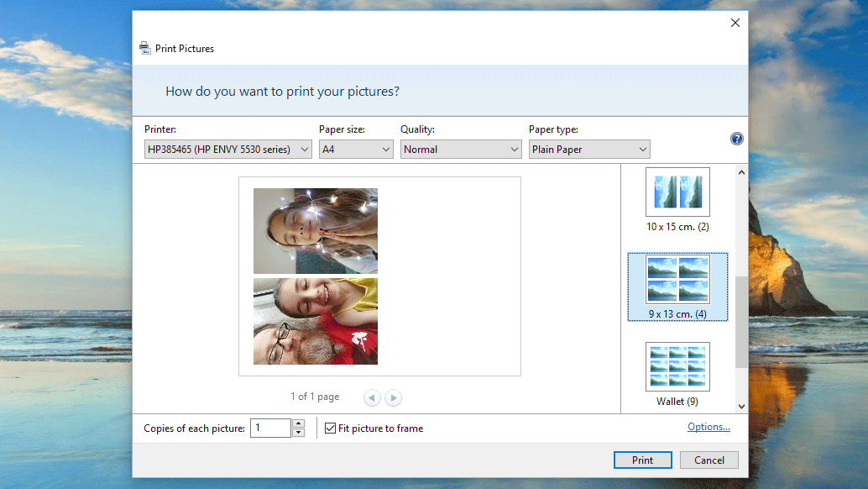Close the Print Pictures dialog
Image resolution: width=868 pixels, height=489 pixels.
pyautogui.click(x=735, y=23)
